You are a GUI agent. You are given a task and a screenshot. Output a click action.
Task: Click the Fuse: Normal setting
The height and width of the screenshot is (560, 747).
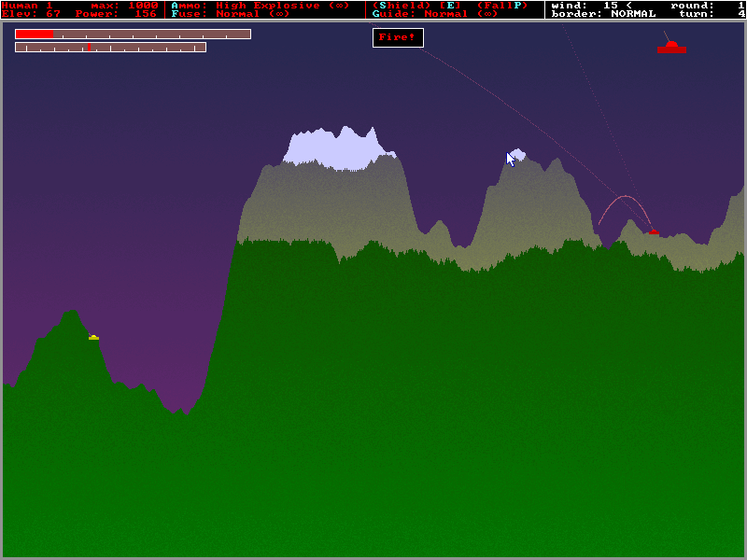coord(231,14)
